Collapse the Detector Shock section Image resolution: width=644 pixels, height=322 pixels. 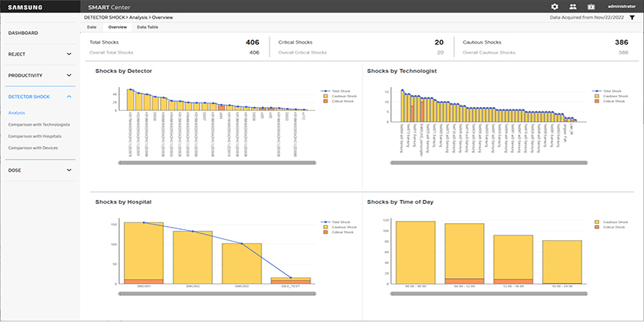pos(68,97)
